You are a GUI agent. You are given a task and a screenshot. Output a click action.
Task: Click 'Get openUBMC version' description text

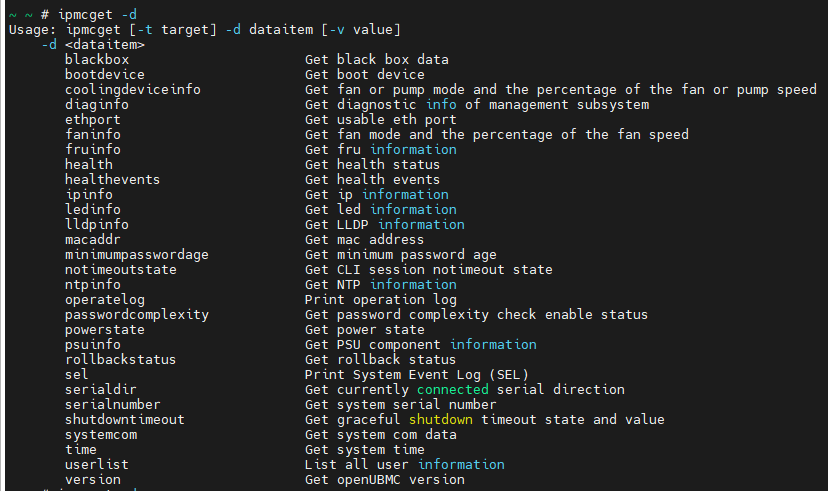coord(384,480)
